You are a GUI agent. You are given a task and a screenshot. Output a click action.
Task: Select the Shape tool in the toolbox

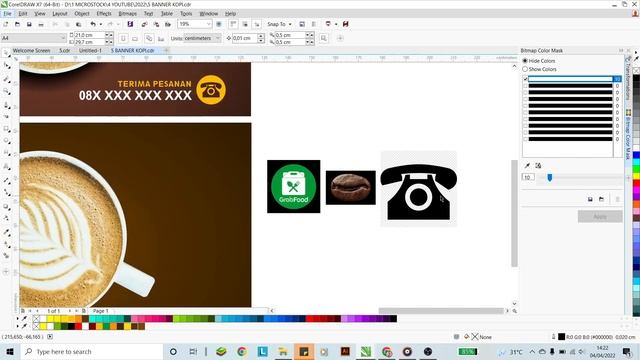pyautogui.click(x=6, y=65)
